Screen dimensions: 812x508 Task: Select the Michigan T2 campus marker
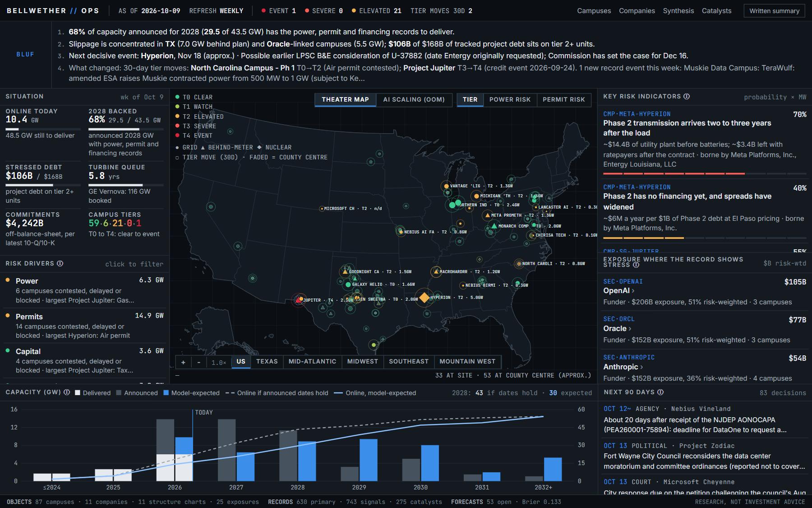pos(476,196)
